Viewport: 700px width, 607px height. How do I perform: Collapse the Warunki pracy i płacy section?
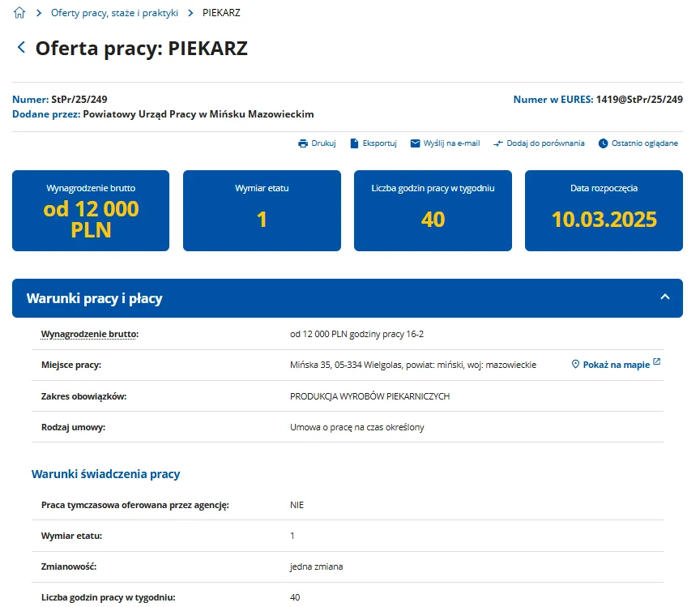click(667, 297)
